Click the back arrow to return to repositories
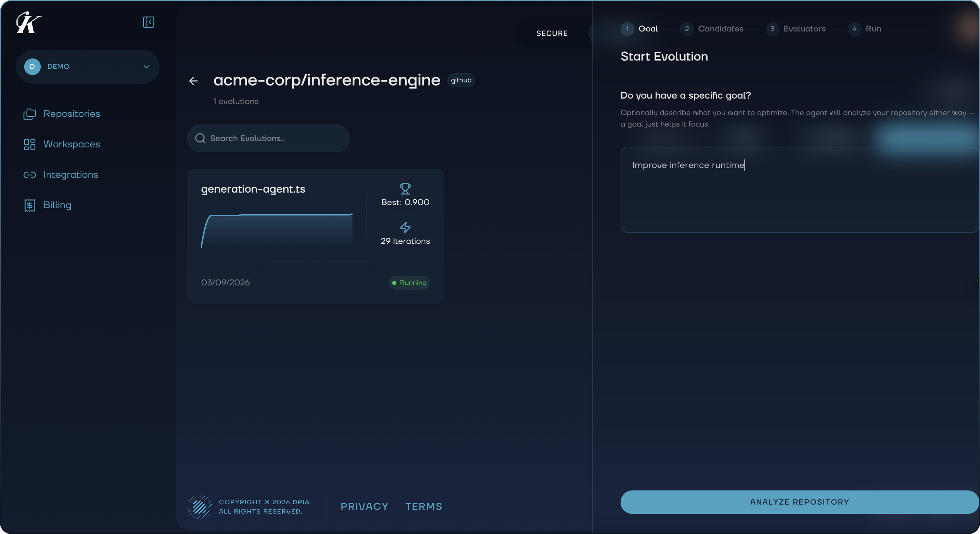Image resolution: width=980 pixels, height=534 pixels. tap(194, 81)
